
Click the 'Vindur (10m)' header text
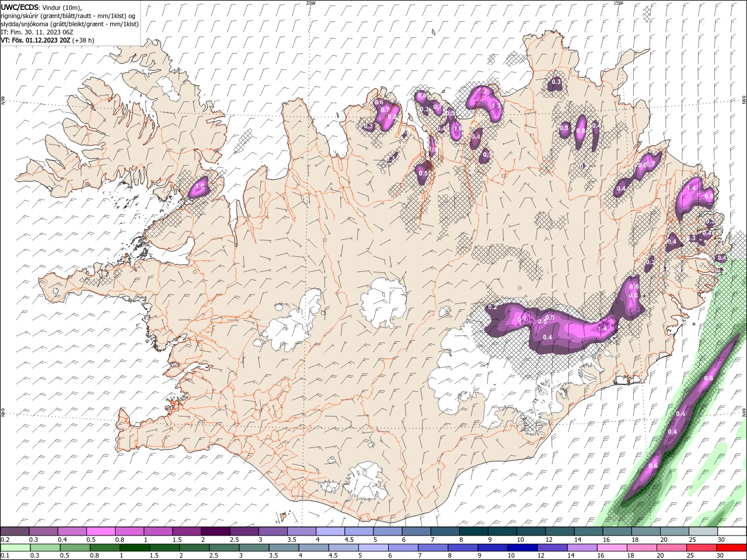point(62,7)
